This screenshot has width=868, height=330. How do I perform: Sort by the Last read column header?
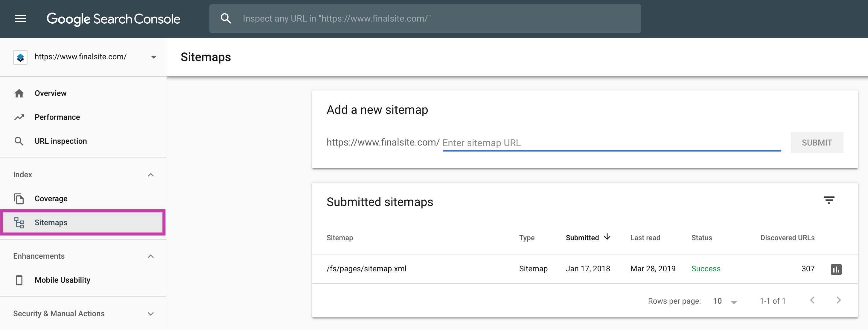click(645, 237)
